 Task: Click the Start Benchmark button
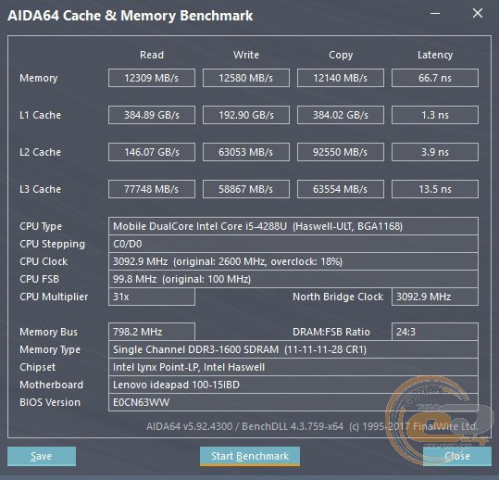click(x=250, y=456)
